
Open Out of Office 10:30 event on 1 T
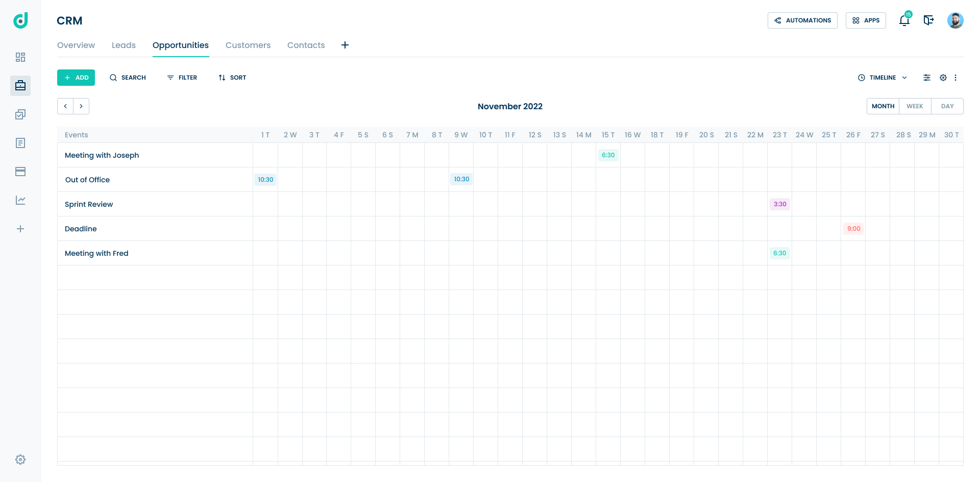pyautogui.click(x=265, y=180)
